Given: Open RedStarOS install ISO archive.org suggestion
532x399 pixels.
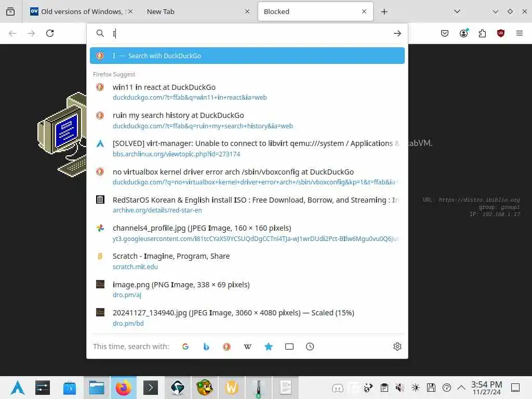Looking at the screenshot, I should pyautogui.click(x=247, y=205).
